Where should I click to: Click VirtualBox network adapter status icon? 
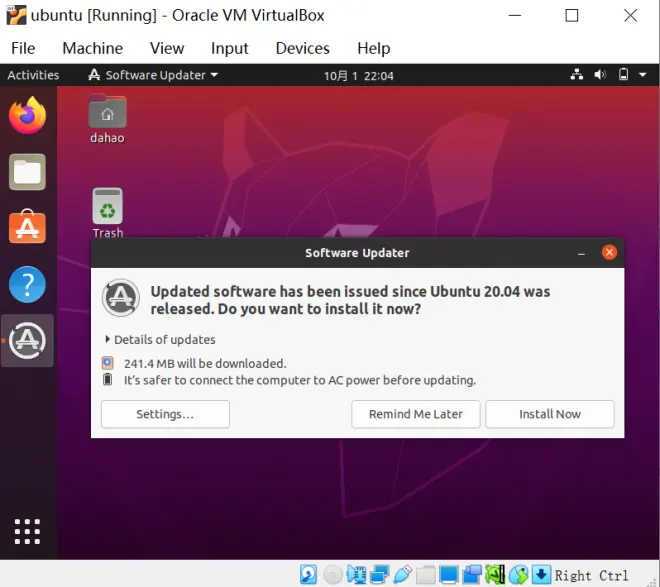pyautogui.click(x=379, y=574)
